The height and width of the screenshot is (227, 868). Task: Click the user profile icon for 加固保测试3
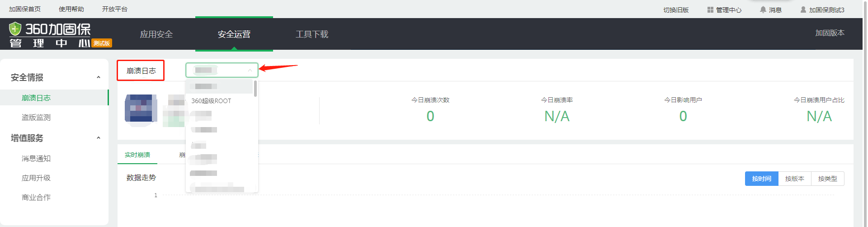(803, 9)
